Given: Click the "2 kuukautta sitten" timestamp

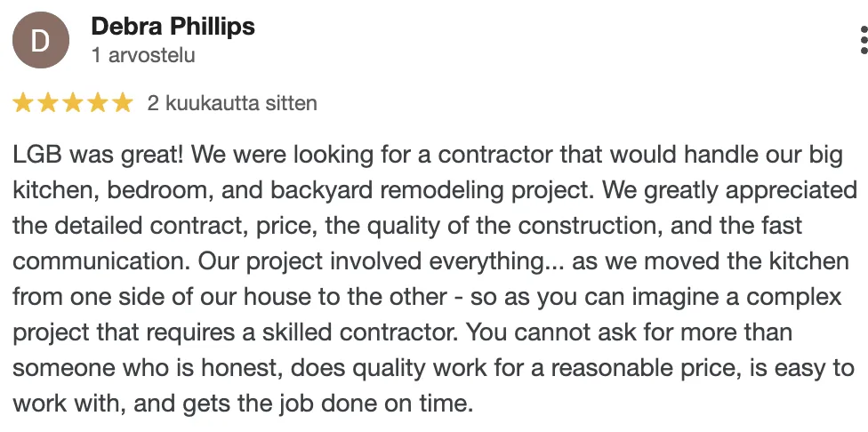Looking at the screenshot, I should click(232, 103).
